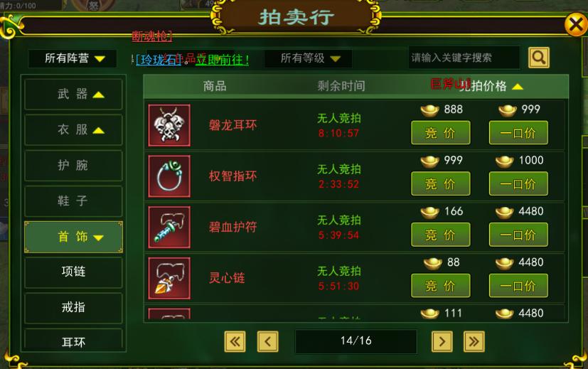Focus the keyword search input field
This screenshot has height=369, width=588.
(464, 58)
